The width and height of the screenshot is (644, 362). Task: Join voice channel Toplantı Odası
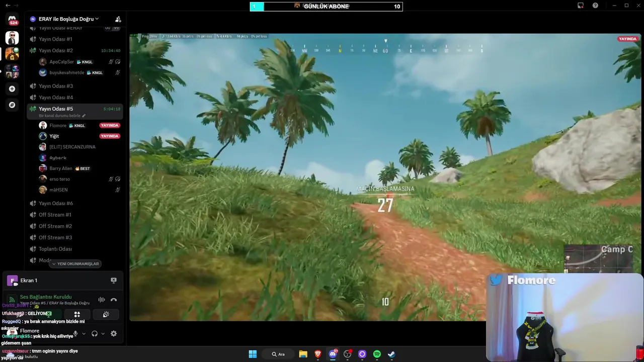pos(74,249)
